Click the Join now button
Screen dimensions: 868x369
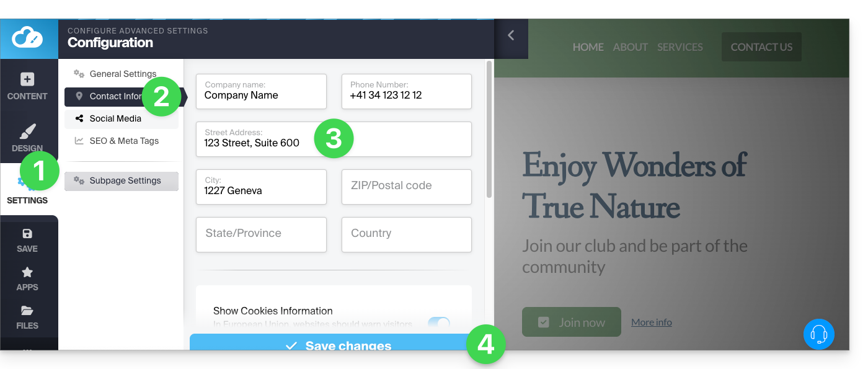[571, 322]
